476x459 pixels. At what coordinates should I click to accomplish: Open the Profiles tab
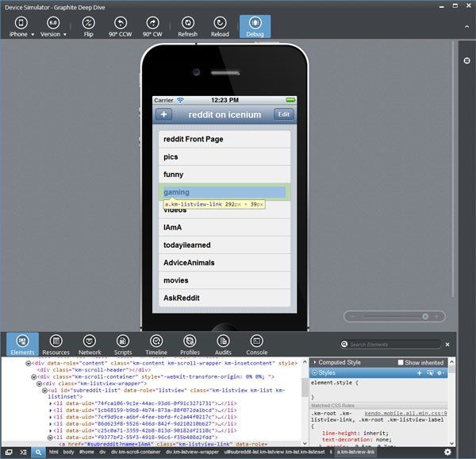(190, 345)
